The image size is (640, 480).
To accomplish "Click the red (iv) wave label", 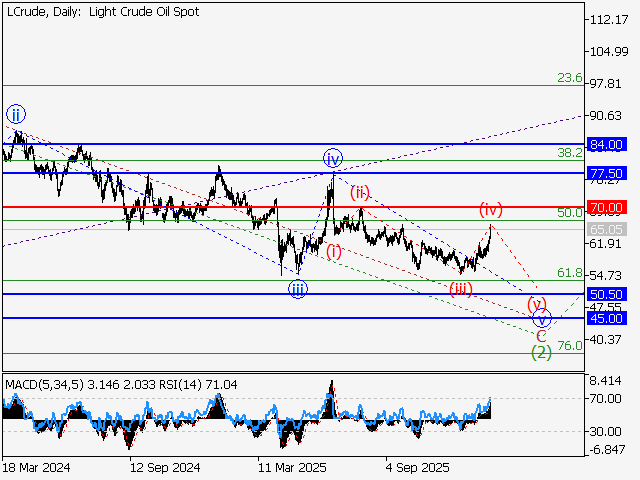I will click(490, 210).
